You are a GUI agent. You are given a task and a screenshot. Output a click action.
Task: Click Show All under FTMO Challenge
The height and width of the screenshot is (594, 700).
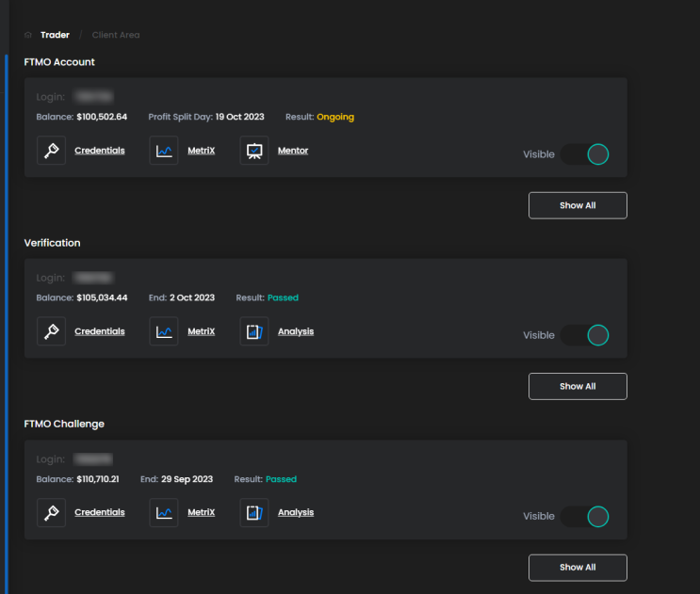(578, 568)
